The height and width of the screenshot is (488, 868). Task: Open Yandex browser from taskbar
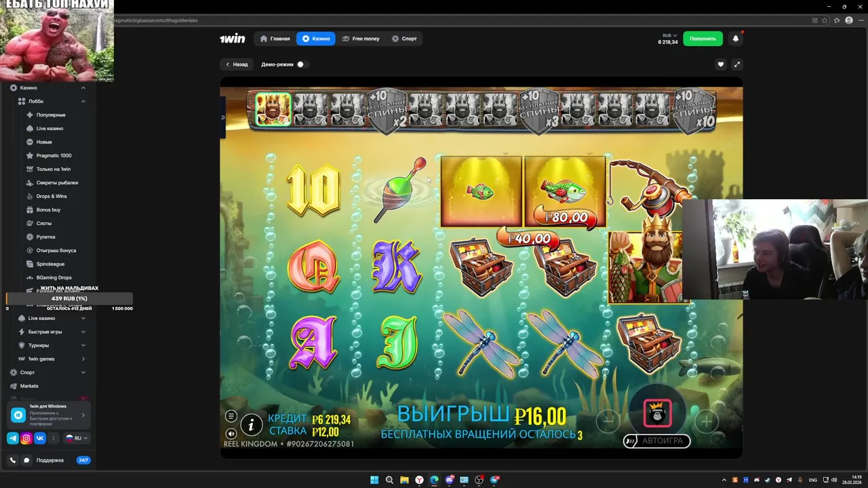point(419,480)
